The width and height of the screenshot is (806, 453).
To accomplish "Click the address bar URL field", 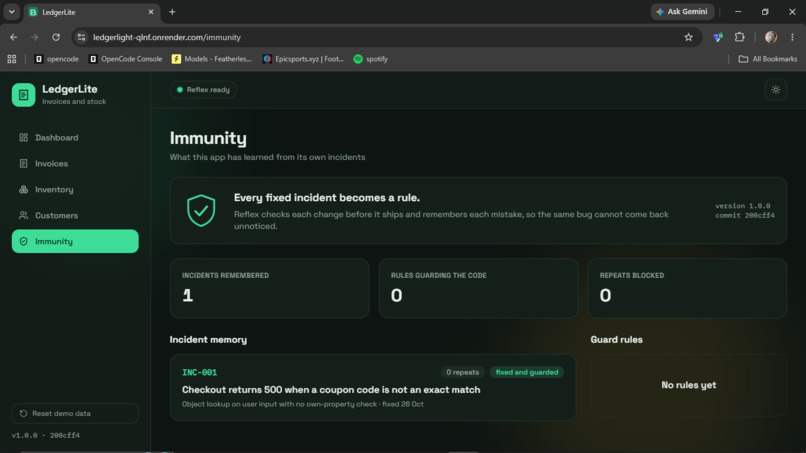I will tap(386, 37).
